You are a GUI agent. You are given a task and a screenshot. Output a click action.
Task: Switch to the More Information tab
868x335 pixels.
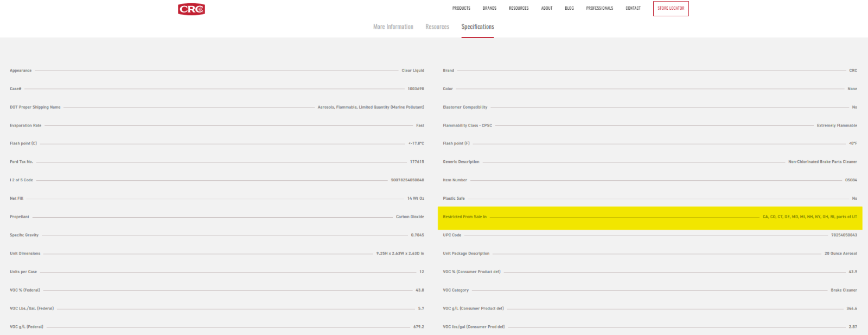(x=393, y=27)
